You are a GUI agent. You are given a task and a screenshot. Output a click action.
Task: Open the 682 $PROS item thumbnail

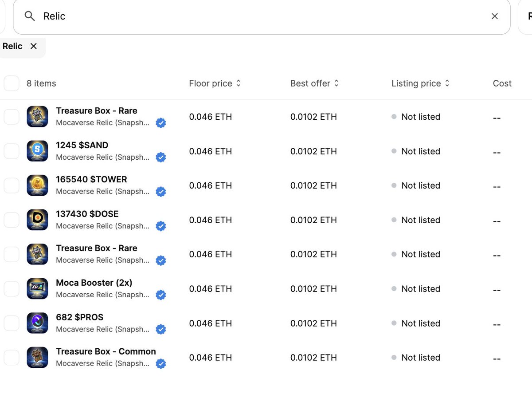click(x=37, y=323)
